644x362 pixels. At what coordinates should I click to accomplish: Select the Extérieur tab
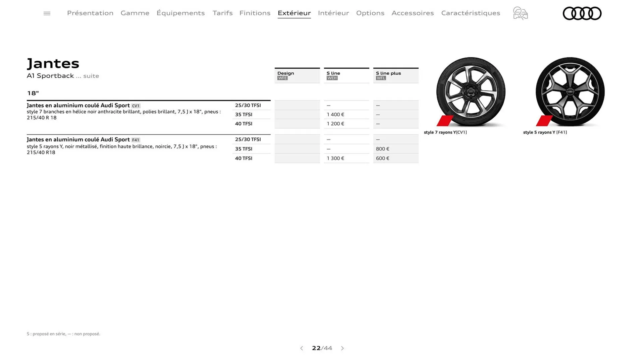(294, 13)
